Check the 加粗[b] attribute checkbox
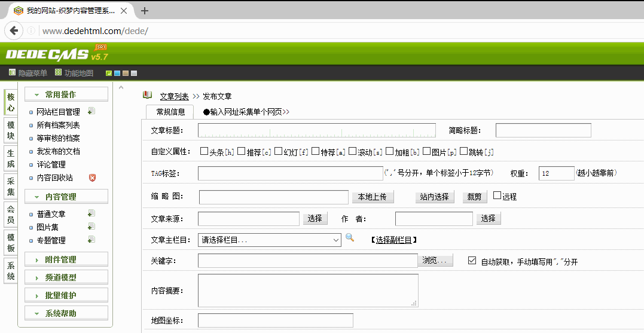The height and width of the screenshot is (333, 644). [x=389, y=151]
